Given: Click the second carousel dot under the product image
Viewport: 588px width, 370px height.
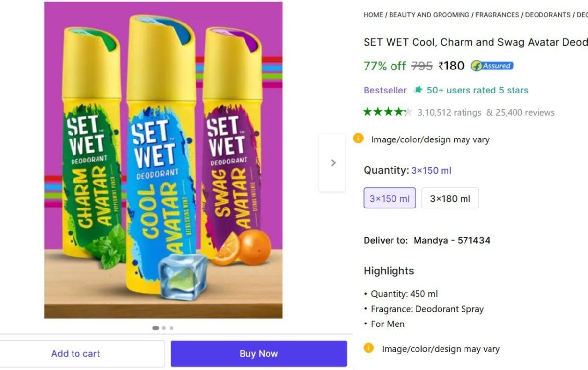Looking at the screenshot, I should (x=163, y=328).
